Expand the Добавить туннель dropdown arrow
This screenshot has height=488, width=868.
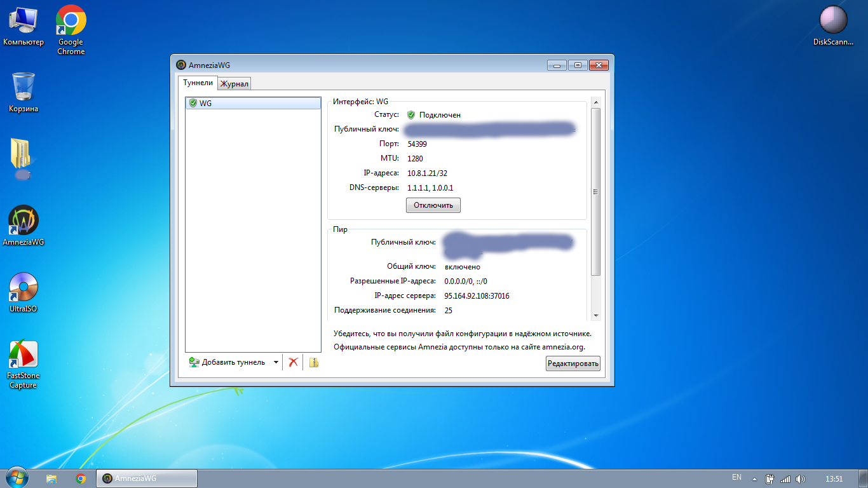tap(276, 362)
